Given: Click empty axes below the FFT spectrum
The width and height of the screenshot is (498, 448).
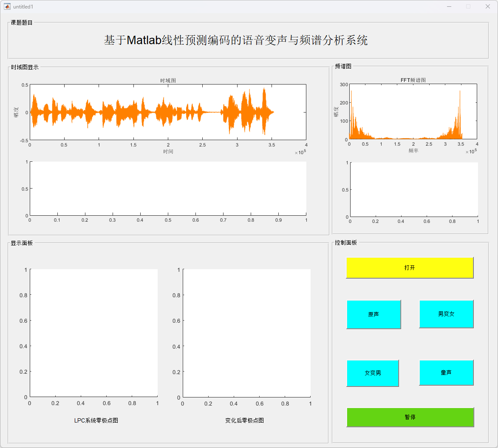Looking at the screenshot, I should [414, 189].
